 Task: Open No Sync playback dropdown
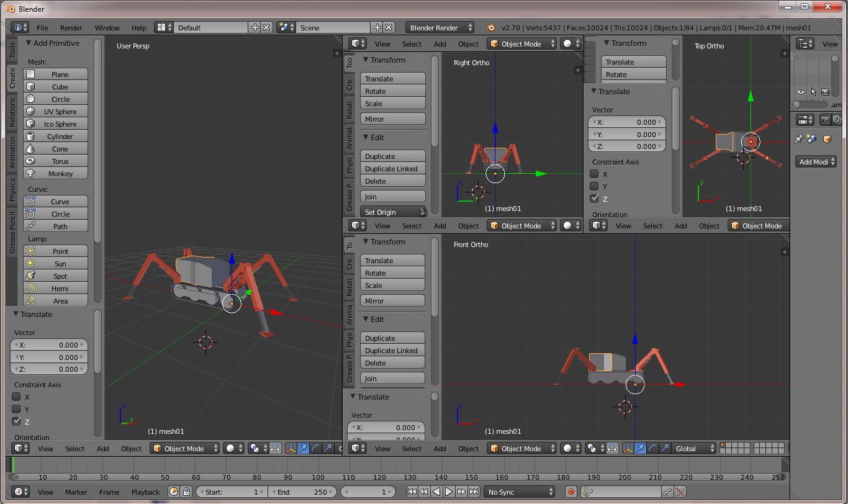click(x=520, y=492)
